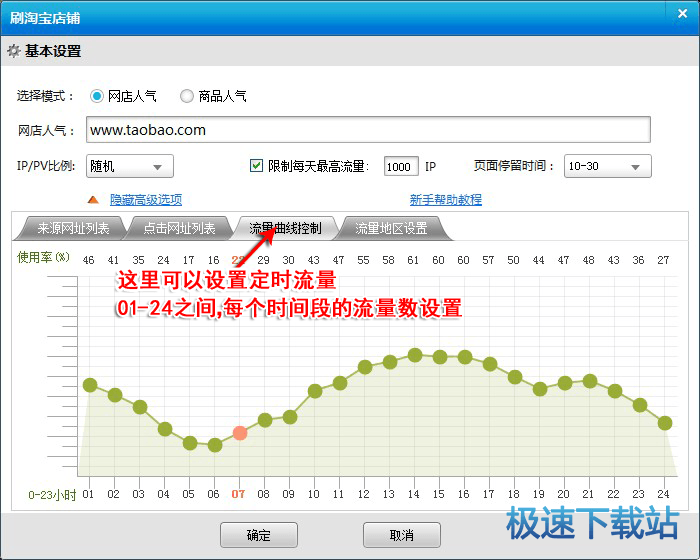Switch to the 点击网址列表 tab

(179, 228)
